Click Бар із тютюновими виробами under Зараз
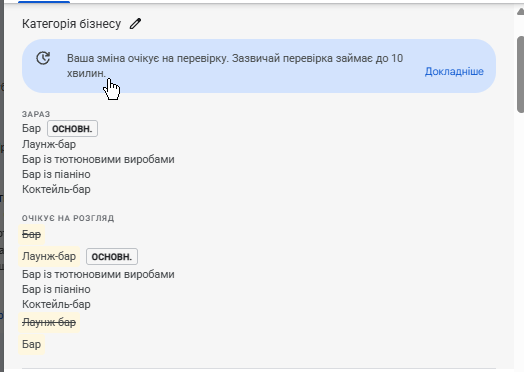The width and height of the screenshot is (524, 372). [98, 159]
